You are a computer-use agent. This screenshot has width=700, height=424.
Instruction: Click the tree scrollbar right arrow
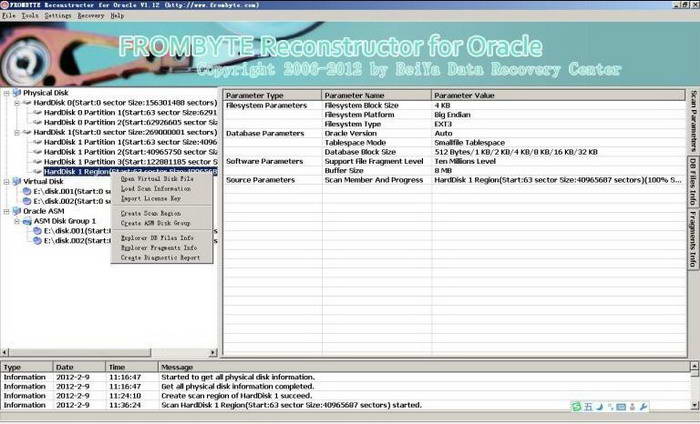[x=213, y=353]
